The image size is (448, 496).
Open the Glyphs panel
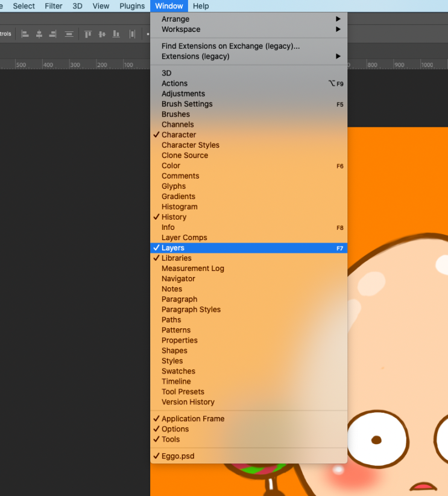[248, 186]
